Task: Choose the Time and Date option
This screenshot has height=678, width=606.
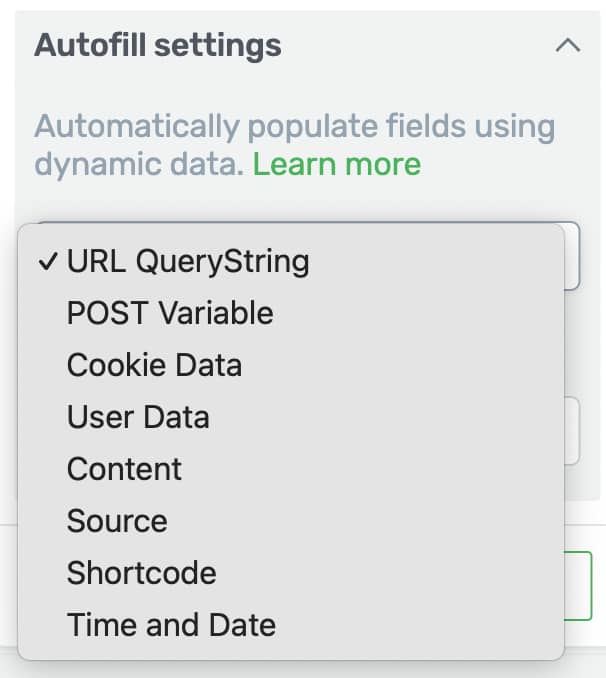Action: 291,625
